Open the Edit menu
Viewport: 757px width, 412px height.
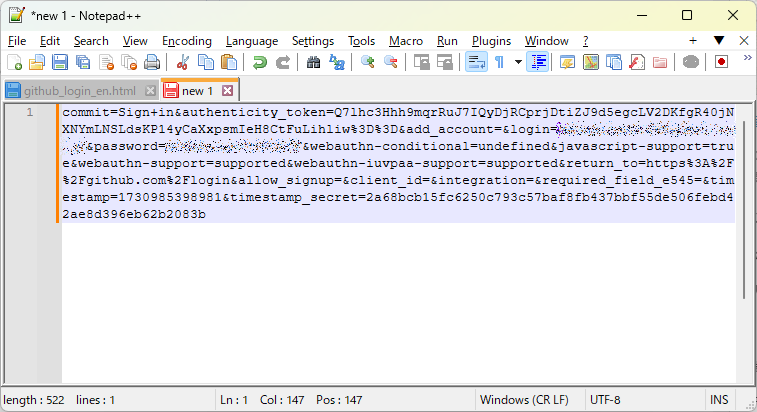pyautogui.click(x=50, y=41)
